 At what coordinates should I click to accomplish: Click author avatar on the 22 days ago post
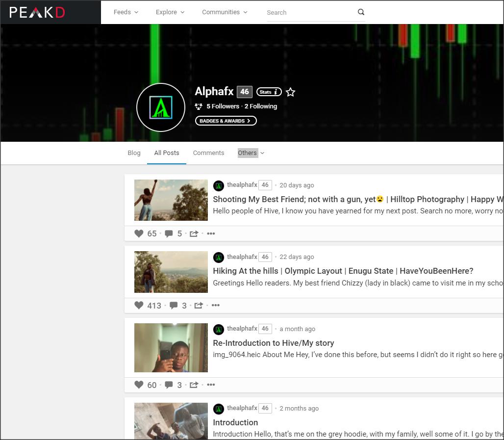click(219, 258)
